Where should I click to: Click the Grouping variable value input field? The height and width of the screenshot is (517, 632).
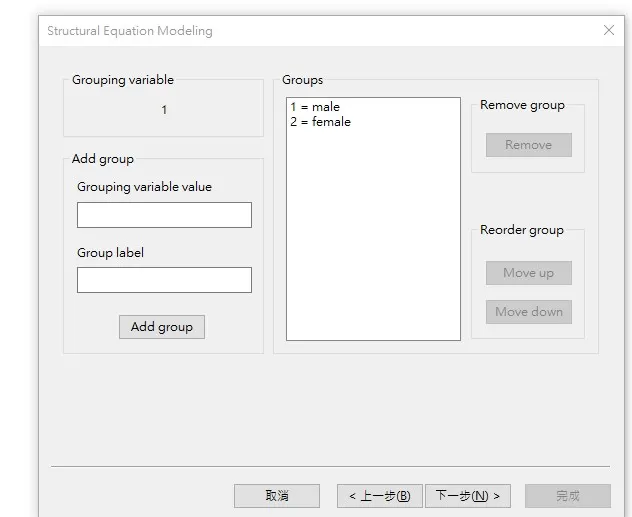point(164,215)
